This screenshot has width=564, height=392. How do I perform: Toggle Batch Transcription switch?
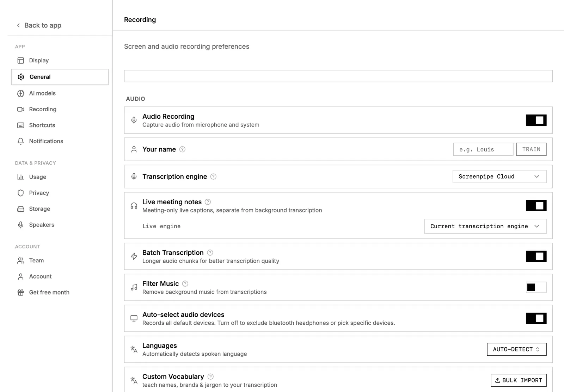(x=536, y=256)
